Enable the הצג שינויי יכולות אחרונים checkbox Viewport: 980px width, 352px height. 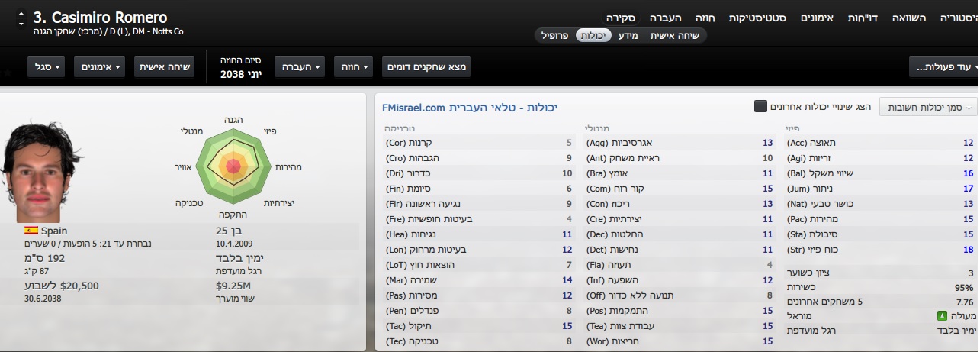click(760, 107)
